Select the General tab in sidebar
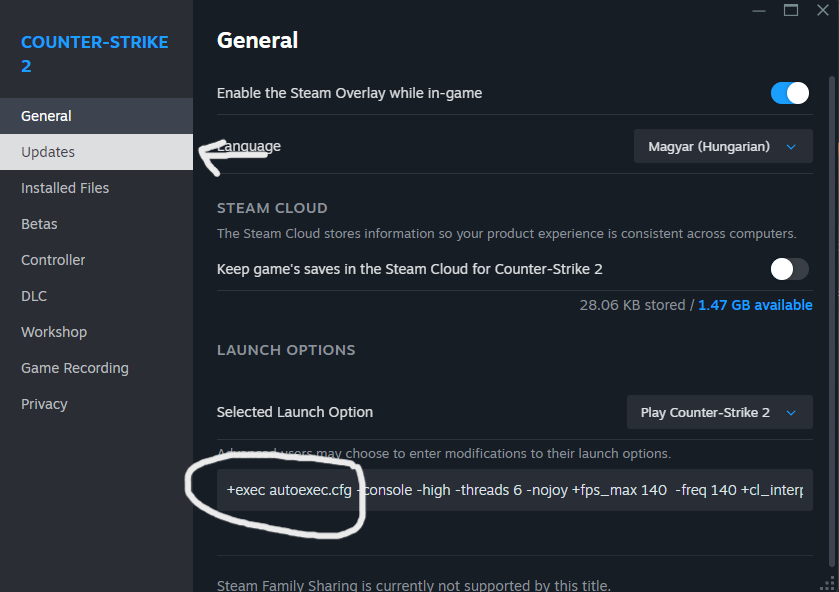Viewport: 839px width, 592px height. coord(96,116)
